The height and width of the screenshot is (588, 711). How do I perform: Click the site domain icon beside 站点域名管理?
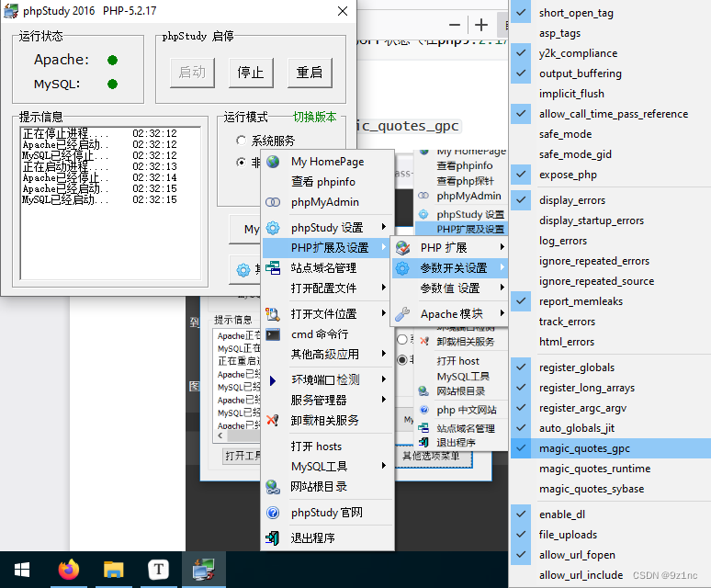(273, 268)
